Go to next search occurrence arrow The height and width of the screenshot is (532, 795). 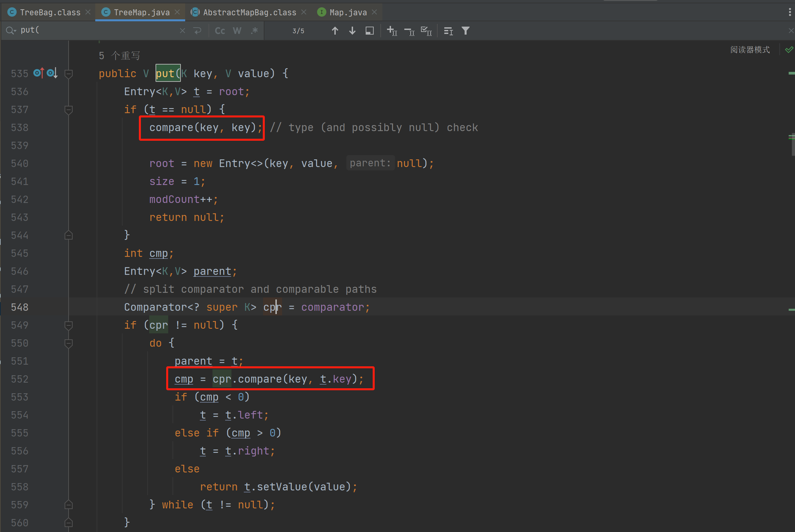pos(352,31)
